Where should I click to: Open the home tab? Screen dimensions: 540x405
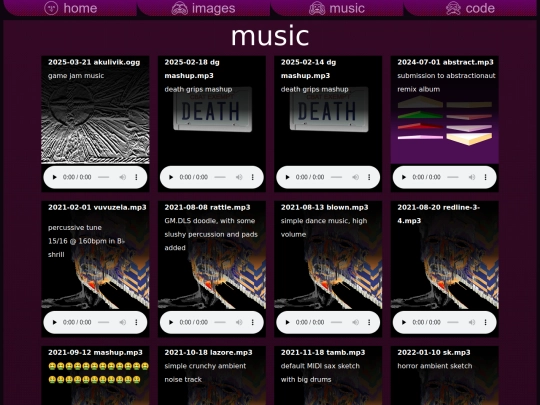coord(71,8)
